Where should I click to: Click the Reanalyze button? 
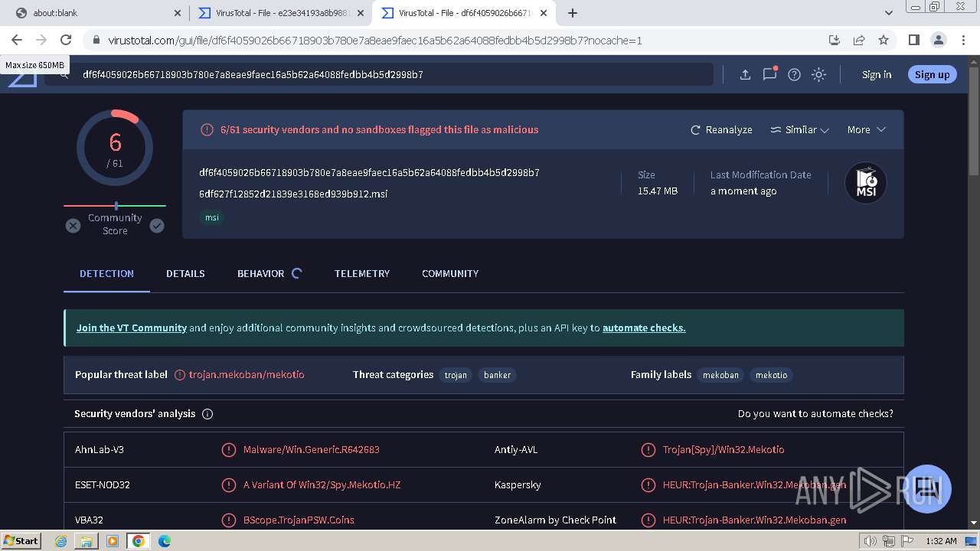(721, 130)
